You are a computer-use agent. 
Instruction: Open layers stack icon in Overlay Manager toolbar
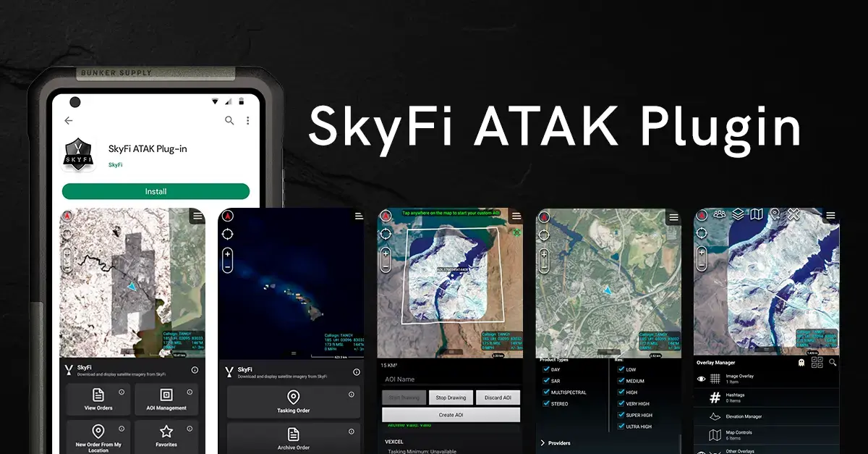point(738,214)
